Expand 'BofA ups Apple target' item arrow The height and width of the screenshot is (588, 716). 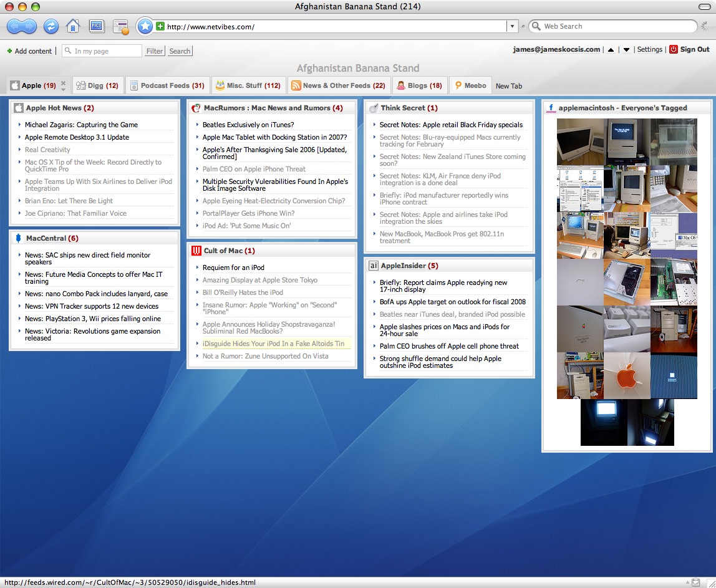click(374, 301)
